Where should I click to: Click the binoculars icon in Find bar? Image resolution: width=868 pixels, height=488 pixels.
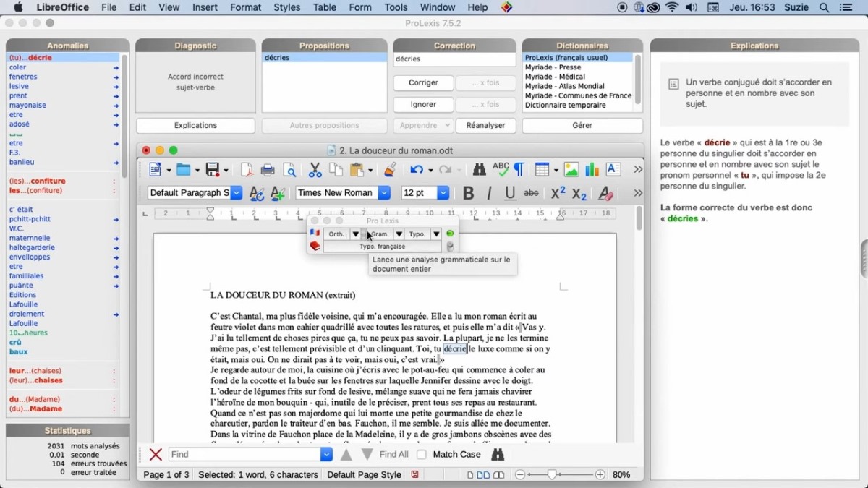(x=498, y=455)
